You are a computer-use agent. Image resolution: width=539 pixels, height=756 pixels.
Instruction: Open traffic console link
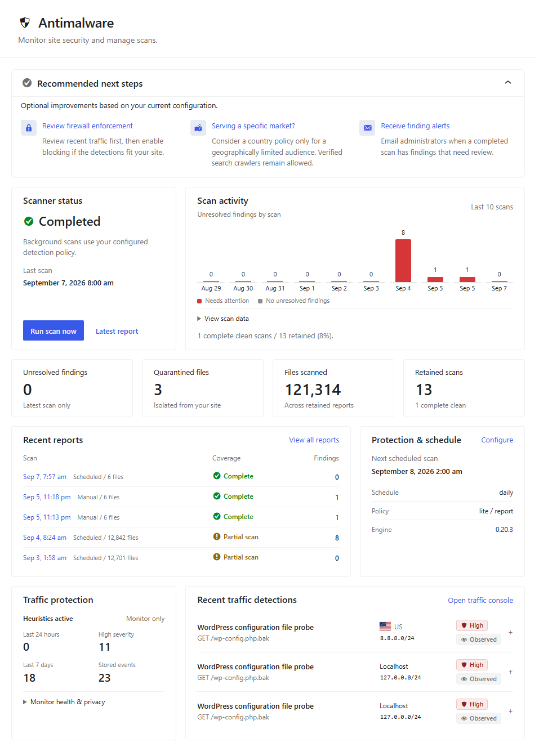(480, 601)
